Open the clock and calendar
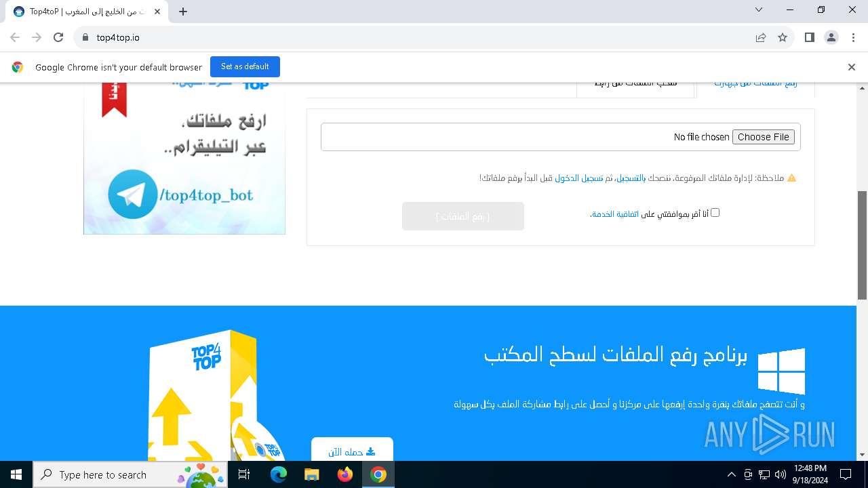Image resolution: width=868 pixels, height=488 pixels. (810, 474)
